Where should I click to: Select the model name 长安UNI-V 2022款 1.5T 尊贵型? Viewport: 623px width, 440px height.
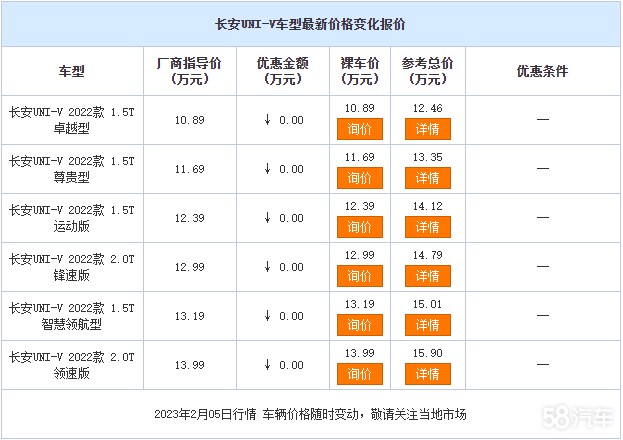(72, 169)
